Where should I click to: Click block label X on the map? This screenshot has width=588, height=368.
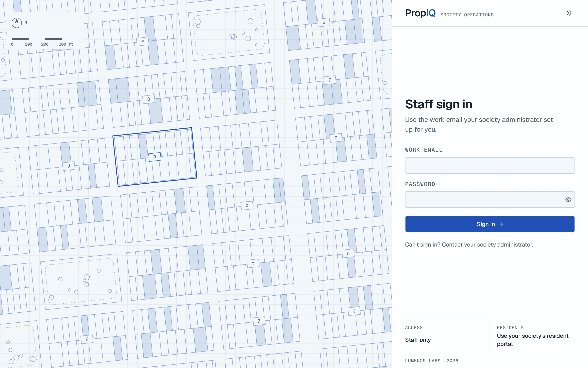[247, 205]
